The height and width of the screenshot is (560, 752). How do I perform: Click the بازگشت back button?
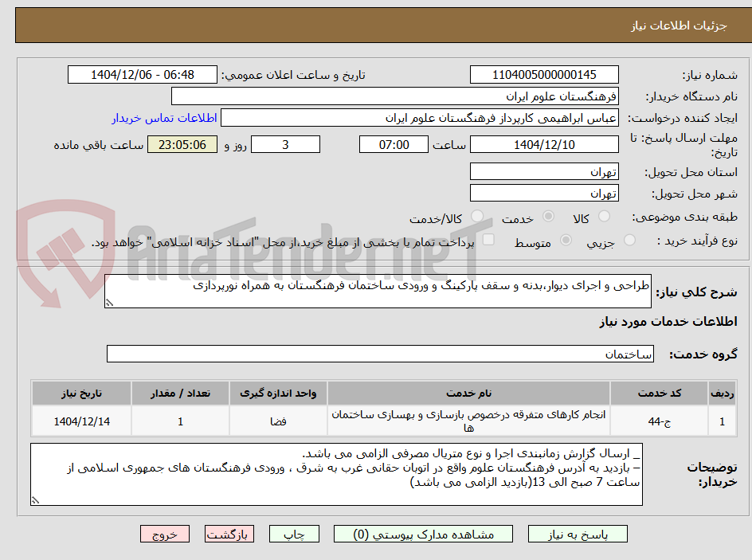pyautogui.click(x=229, y=534)
